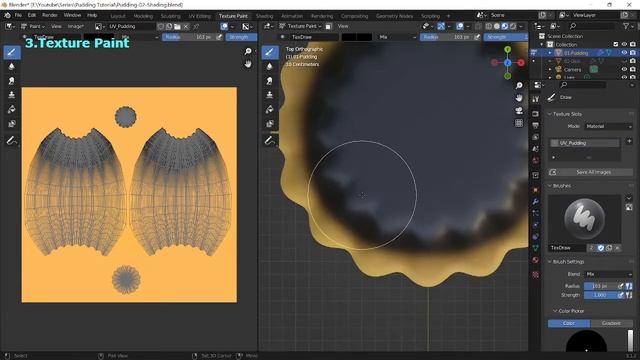Select the Smear tool in image editor
This screenshot has height=360, width=640.
click(x=11, y=81)
